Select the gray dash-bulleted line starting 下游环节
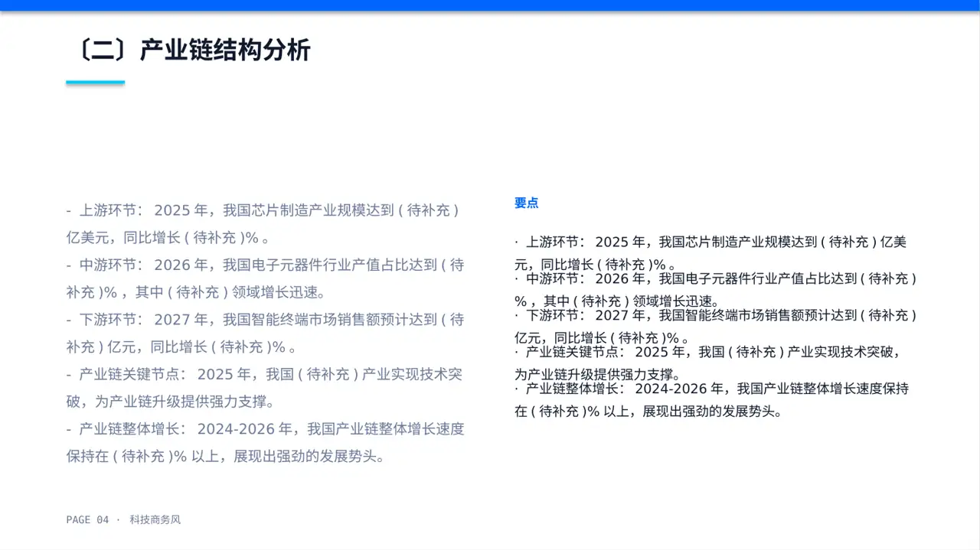The image size is (980, 550). (x=265, y=320)
